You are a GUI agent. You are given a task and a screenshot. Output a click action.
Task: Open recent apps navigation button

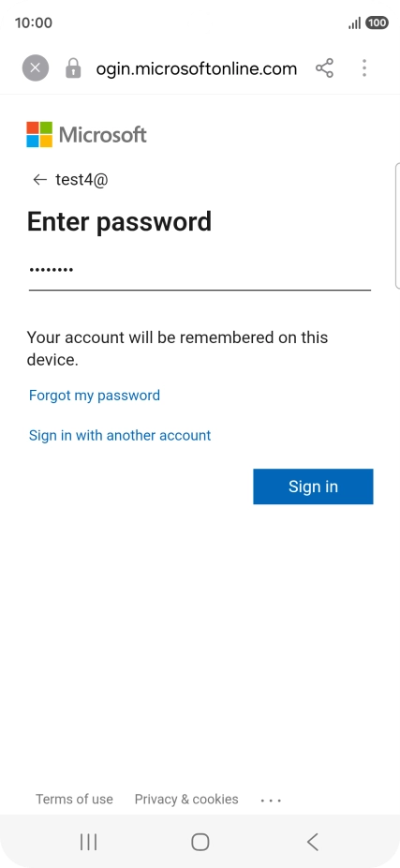click(x=88, y=842)
